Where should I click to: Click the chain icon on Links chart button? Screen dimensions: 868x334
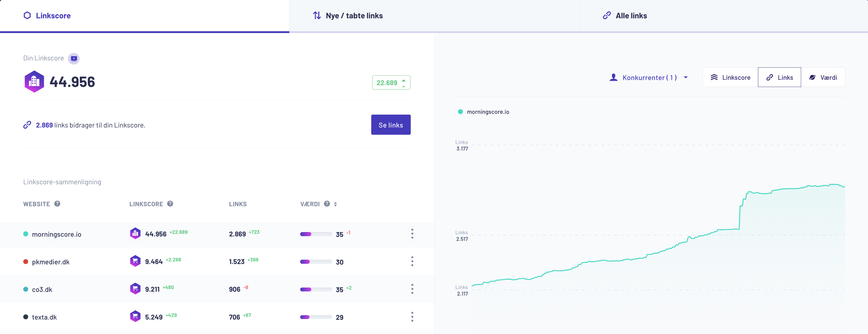pos(770,77)
